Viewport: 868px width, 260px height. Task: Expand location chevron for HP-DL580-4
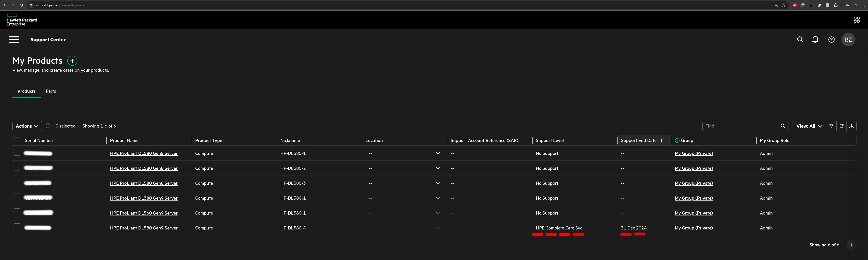pyautogui.click(x=438, y=228)
